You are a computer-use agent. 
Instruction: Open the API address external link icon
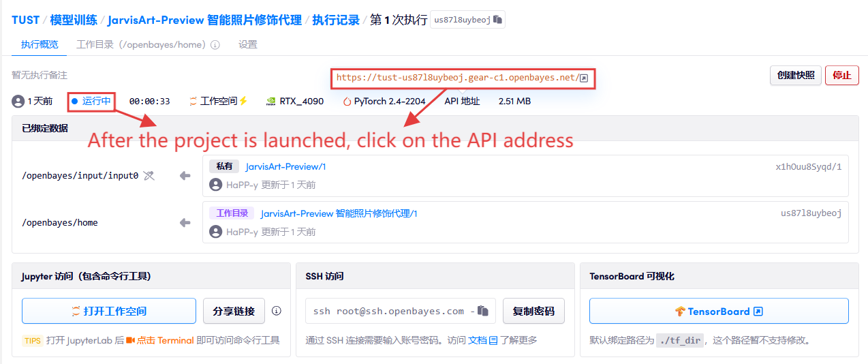pos(584,78)
